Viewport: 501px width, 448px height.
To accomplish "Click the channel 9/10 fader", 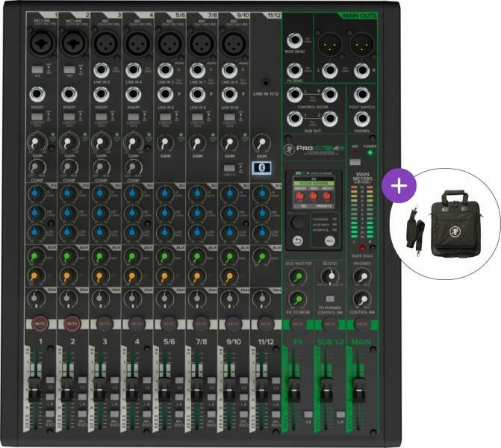I will click(x=229, y=391).
